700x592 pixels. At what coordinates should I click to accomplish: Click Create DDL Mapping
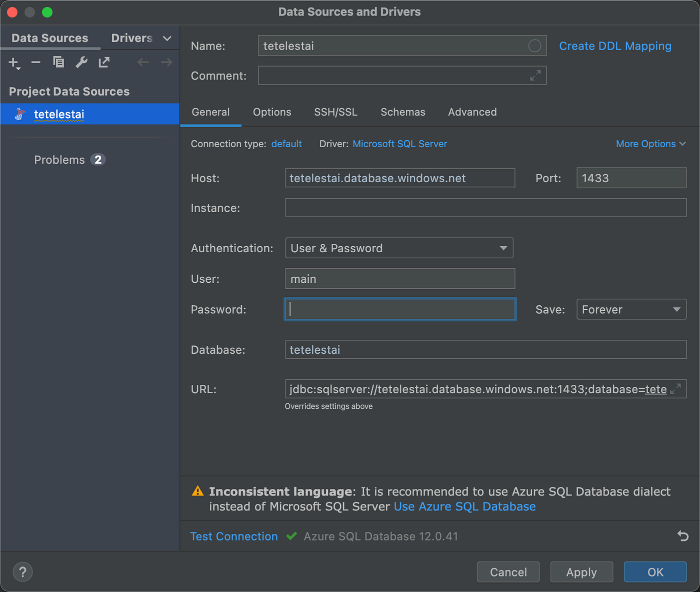point(615,46)
